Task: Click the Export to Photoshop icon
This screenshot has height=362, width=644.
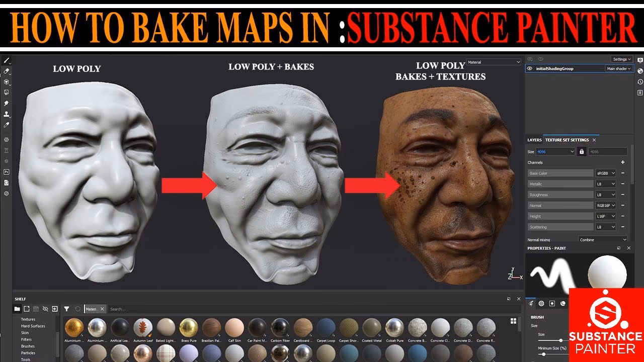Action: point(7,172)
